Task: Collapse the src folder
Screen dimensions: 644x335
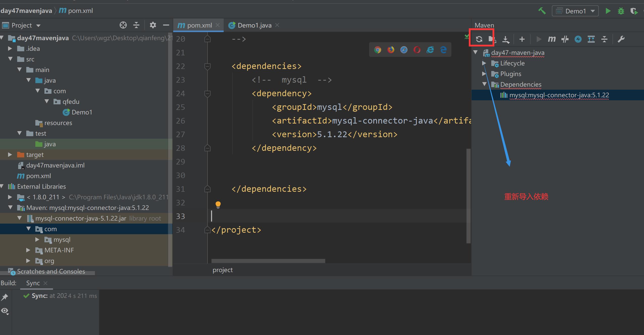Action: (10, 59)
